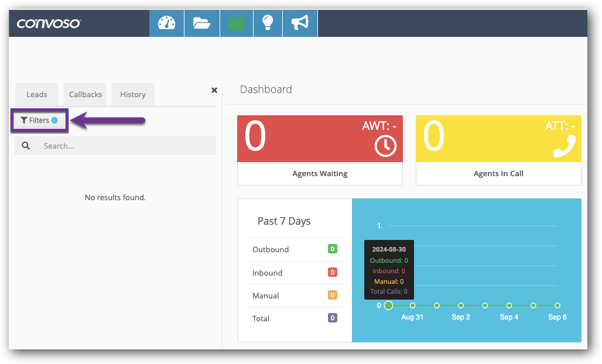Click the Manual row count badge

(333, 295)
